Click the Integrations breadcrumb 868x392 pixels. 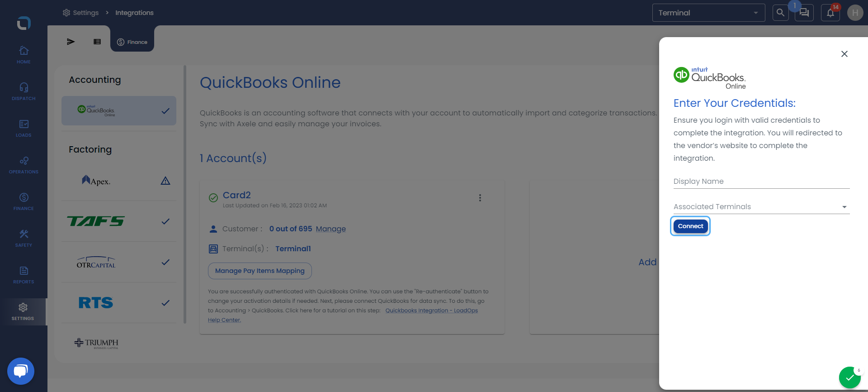pos(134,13)
